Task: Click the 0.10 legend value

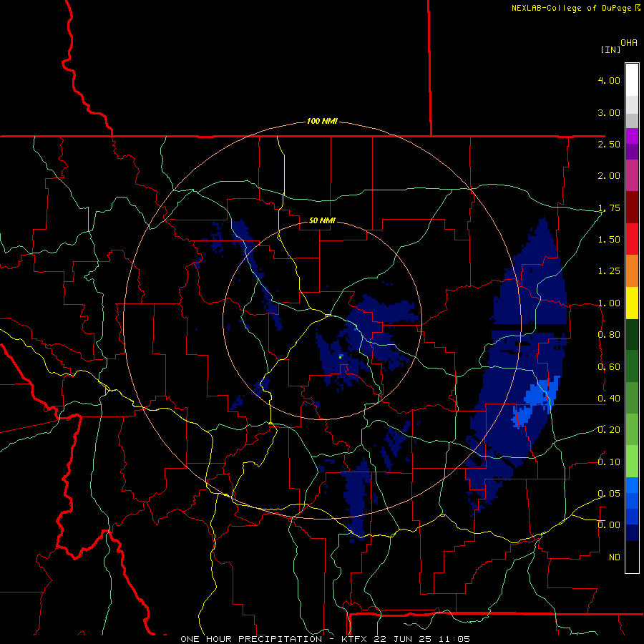Action: [609, 462]
